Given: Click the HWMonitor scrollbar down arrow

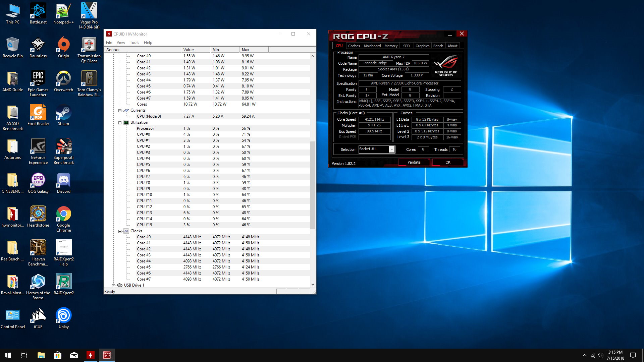Looking at the screenshot, I should (x=313, y=285).
